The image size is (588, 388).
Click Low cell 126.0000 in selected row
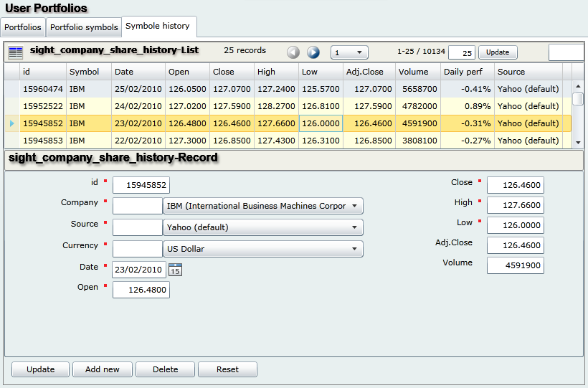tap(321, 123)
